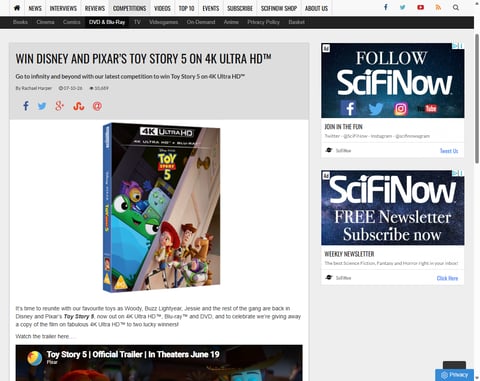Click the page vertical scrollbar
The width and height of the screenshot is (480, 381).
pyautogui.click(x=477, y=98)
